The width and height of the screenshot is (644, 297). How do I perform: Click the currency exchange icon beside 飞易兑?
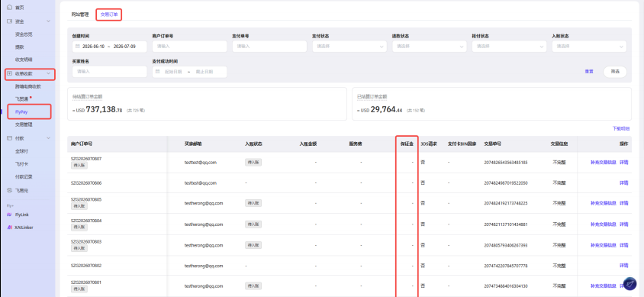pyautogui.click(x=9, y=190)
